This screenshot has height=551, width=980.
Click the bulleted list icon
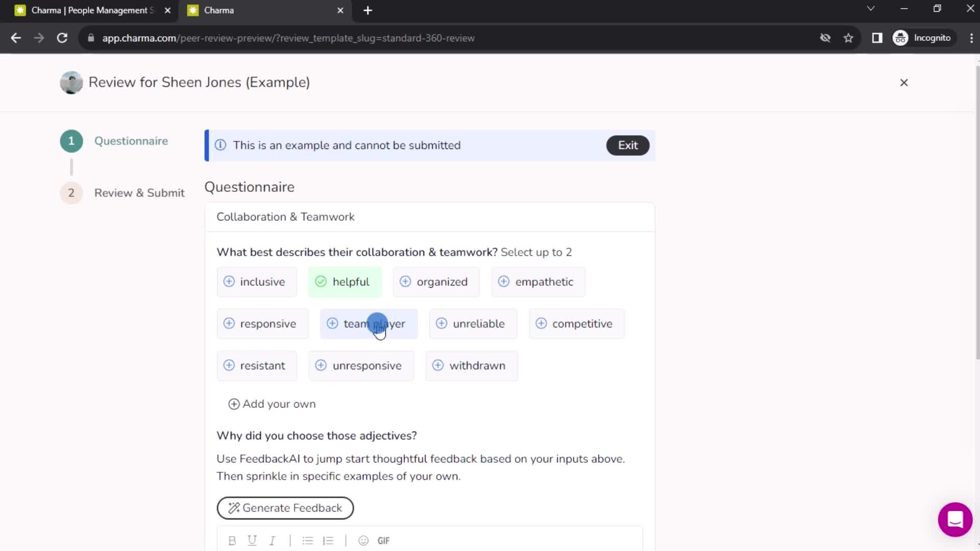(x=307, y=540)
